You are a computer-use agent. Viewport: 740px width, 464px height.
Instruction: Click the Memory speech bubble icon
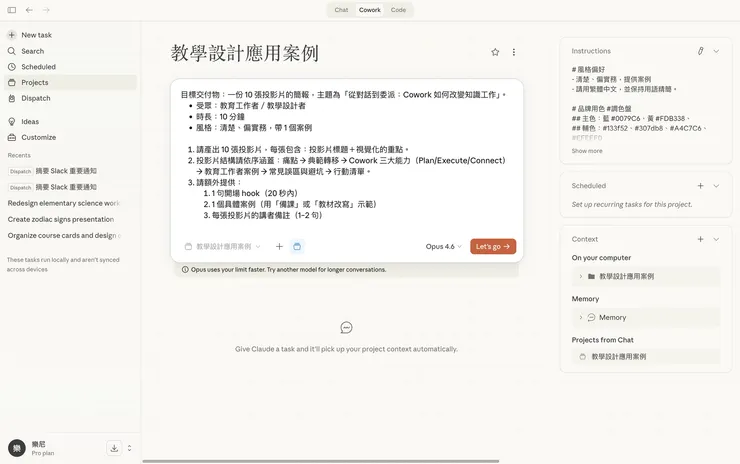pyautogui.click(x=591, y=318)
